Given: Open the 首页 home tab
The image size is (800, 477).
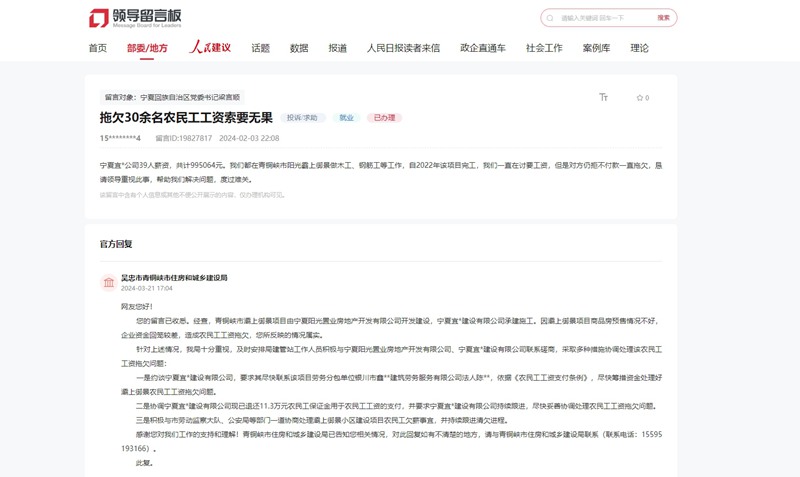Looking at the screenshot, I should 97,48.
